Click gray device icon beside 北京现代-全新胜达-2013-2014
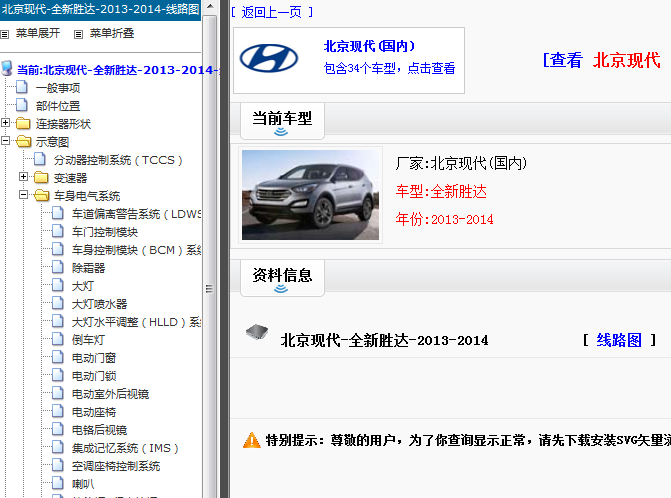This screenshot has width=671, height=498. (257, 332)
